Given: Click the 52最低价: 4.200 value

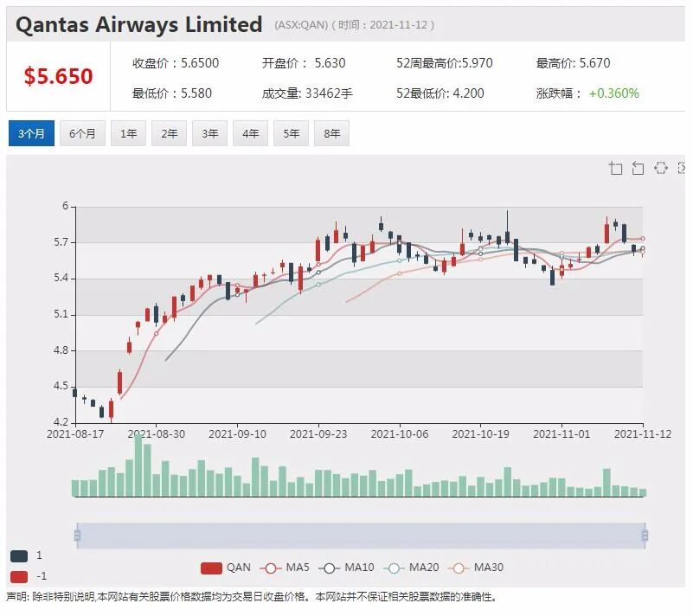Looking at the screenshot, I should tap(440, 93).
